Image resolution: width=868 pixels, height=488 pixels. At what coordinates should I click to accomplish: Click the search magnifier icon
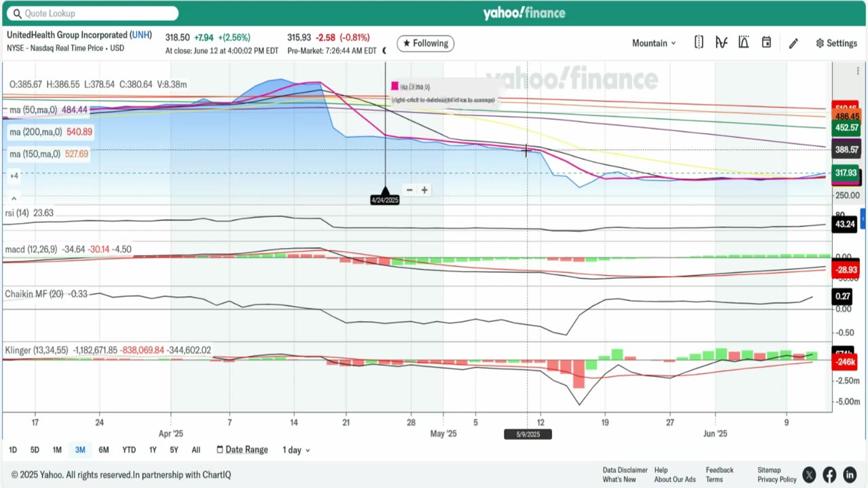[17, 14]
